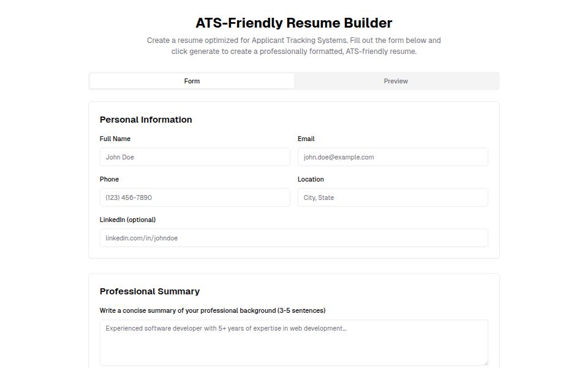The height and width of the screenshot is (368, 588).
Task: Click the Professional Summary section heading
Action: coord(150,291)
